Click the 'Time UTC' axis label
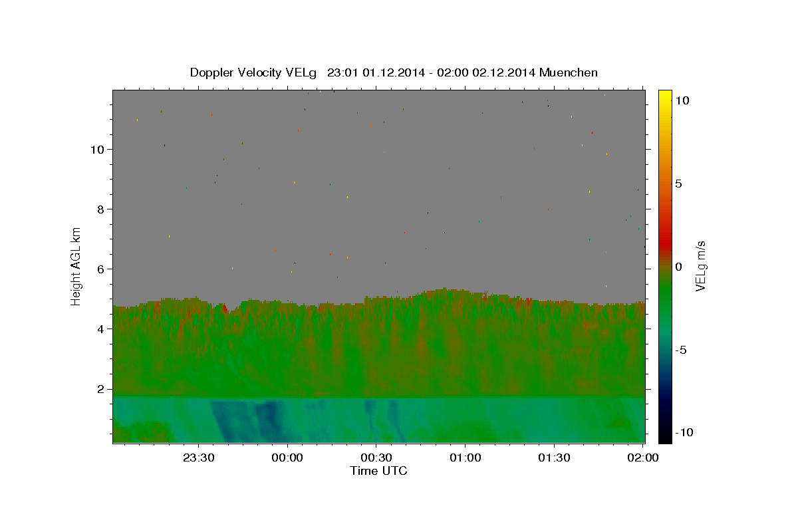798x532 pixels. click(378, 471)
